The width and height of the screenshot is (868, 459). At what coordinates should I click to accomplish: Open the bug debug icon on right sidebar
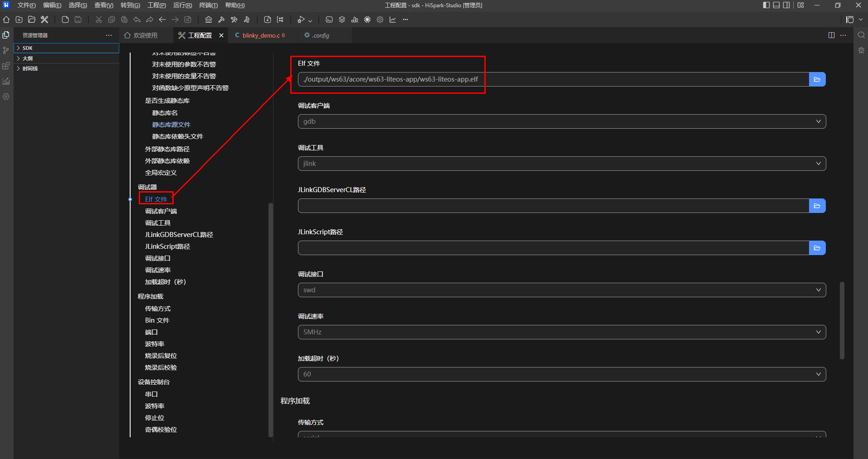pyautogui.click(x=861, y=50)
